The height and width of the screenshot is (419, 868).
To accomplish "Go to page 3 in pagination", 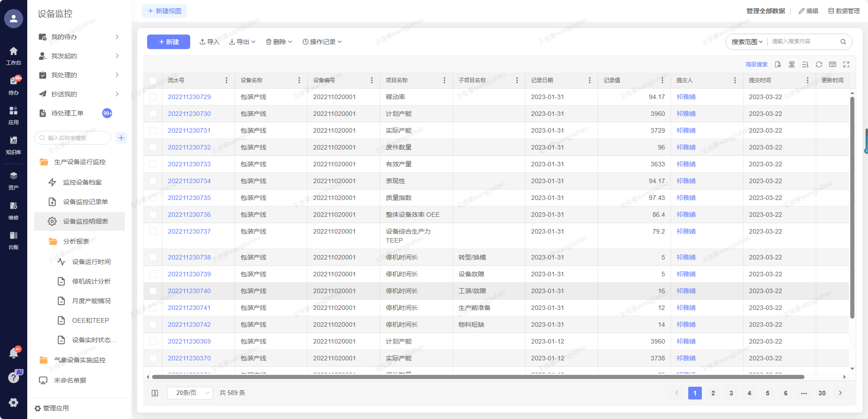I will 731,393.
